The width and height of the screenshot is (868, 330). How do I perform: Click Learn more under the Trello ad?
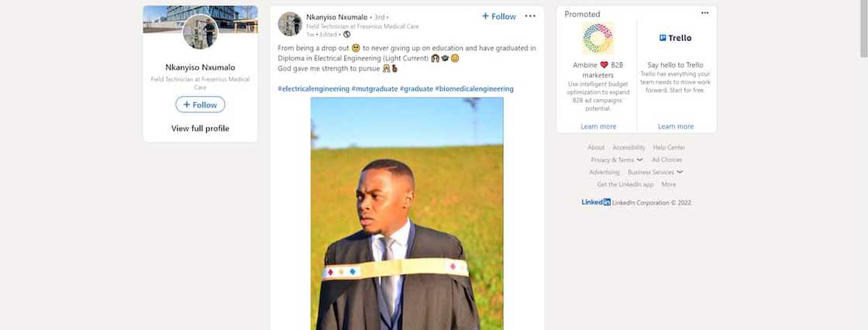point(675,126)
